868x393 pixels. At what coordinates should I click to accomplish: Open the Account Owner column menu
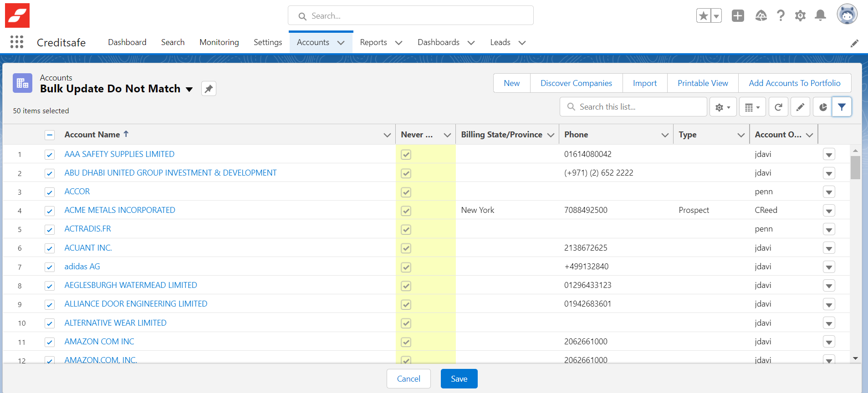(809, 135)
